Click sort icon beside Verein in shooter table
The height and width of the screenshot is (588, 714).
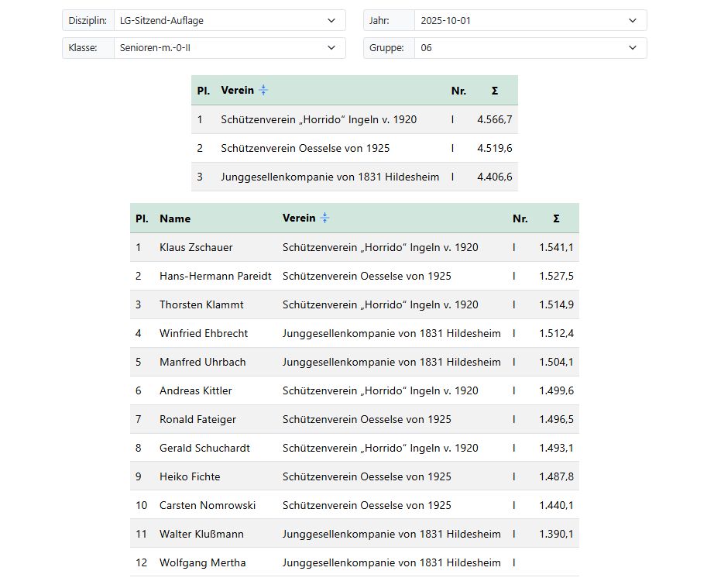pyautogui.click(x=325, y=218)
